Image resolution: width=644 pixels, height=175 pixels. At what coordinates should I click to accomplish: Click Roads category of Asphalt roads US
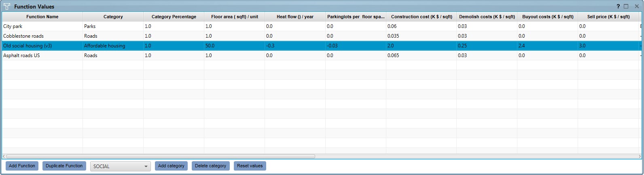tap(113, 55)
